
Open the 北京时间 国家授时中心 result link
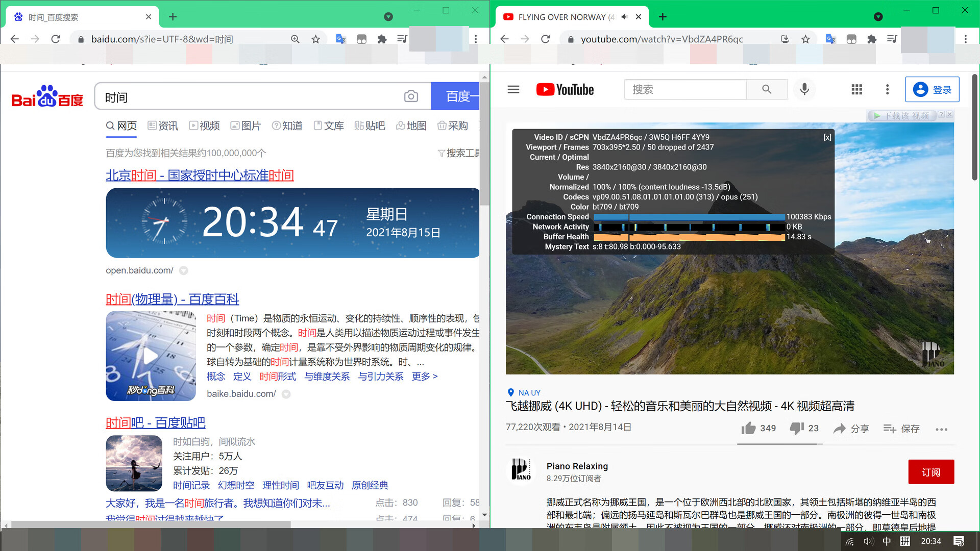pos(200,175)
